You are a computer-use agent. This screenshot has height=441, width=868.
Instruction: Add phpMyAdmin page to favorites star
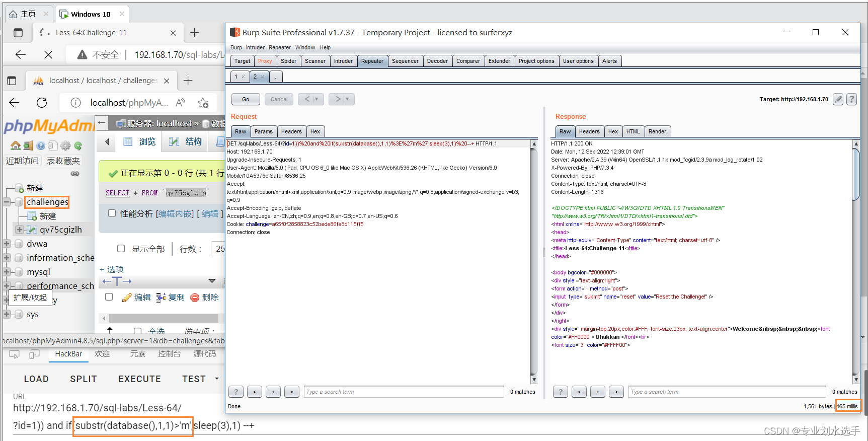[x=203, y=103]
